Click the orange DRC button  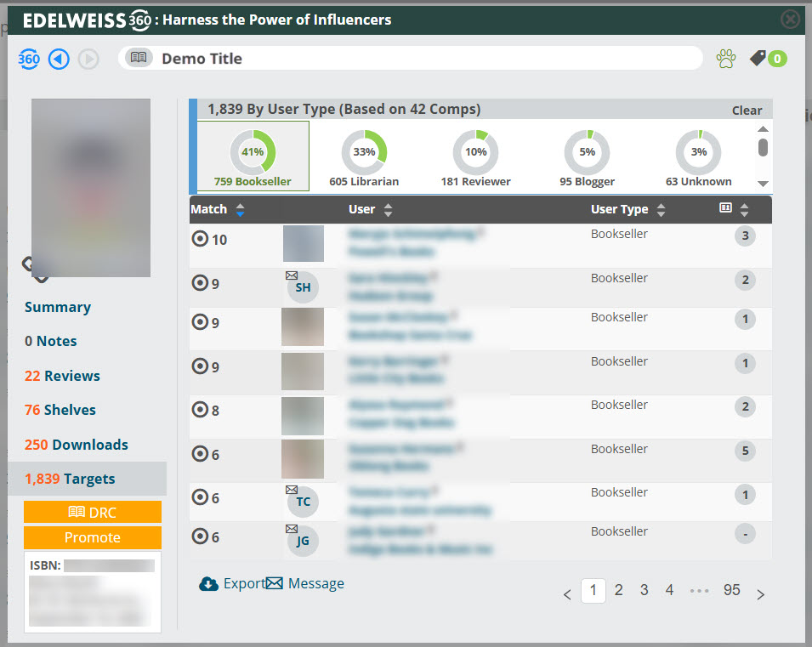click(x=93, y=512)
